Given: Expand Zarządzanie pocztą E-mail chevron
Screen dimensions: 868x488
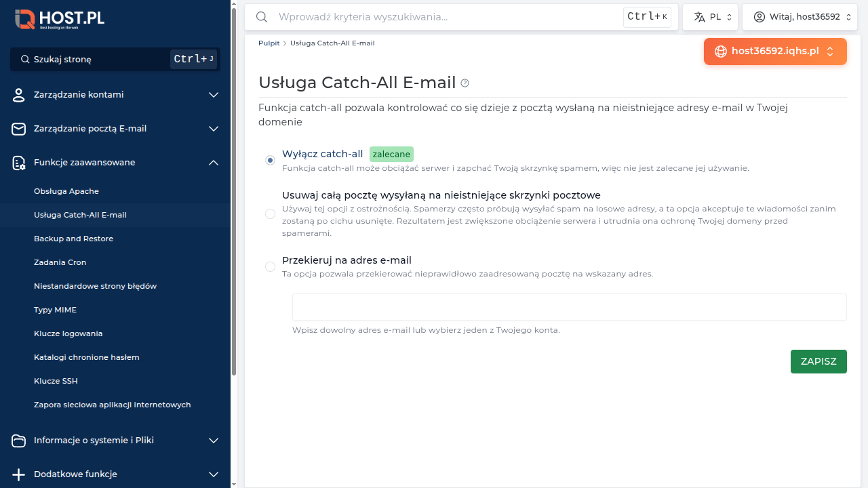Looking at the screenshot, I should 214,129.
